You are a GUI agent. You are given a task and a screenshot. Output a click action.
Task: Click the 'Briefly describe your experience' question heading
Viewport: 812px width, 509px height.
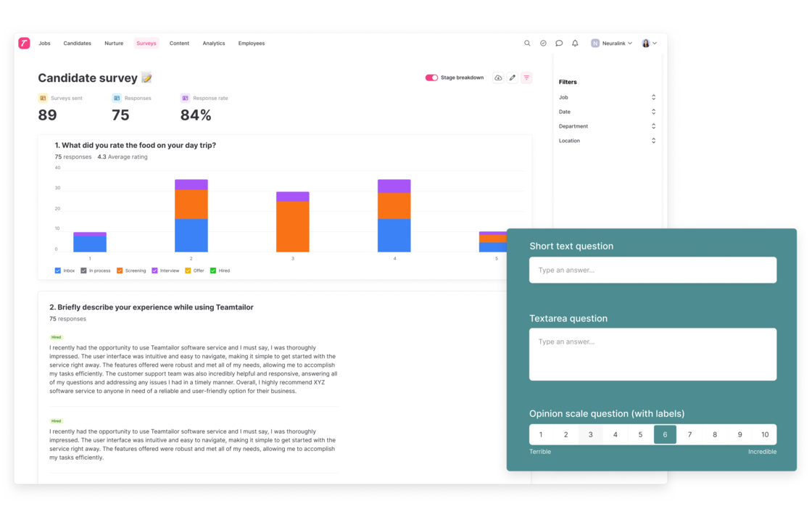click(152, 307)
